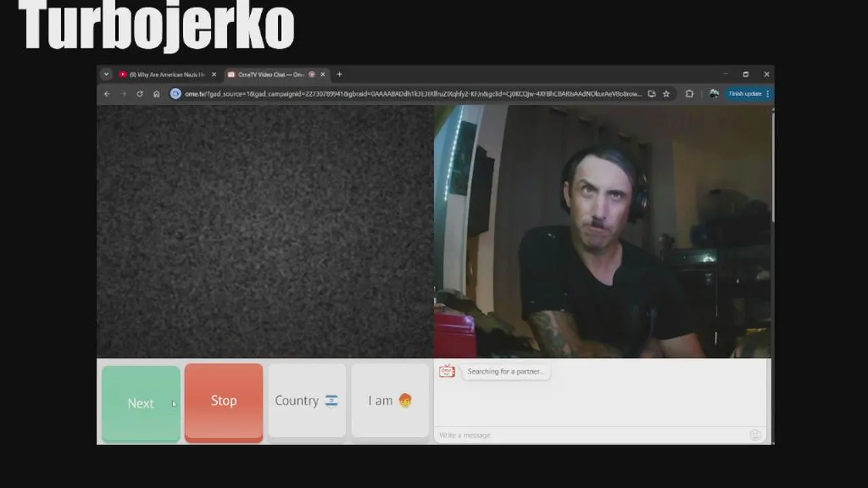The image size is (868, 488).
Task: Go to the browser home page
Action: (157, 94)
